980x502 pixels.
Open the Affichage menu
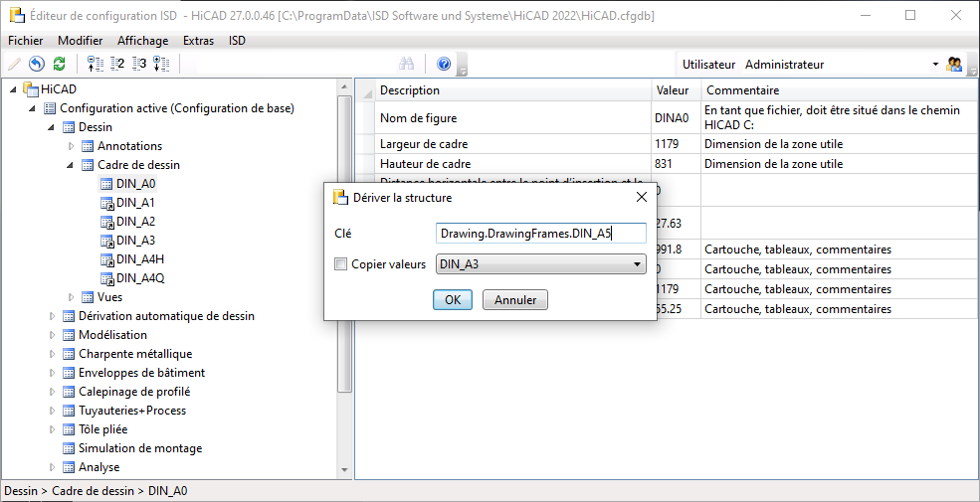click(143, 41)
